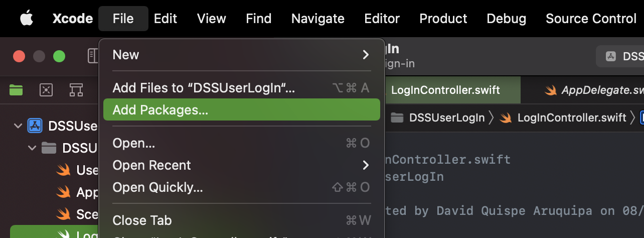644x238 pixels.
Task: Select the Project navigator folder icon
Action: pos(16,90)
